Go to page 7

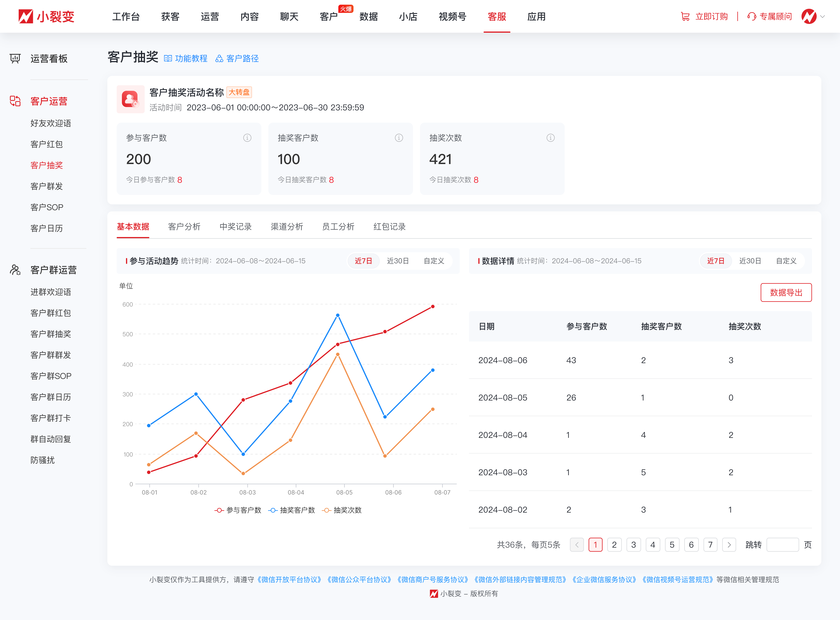[710, 544]
